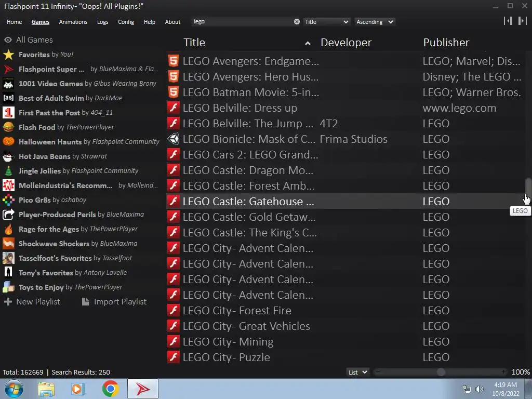The image size is (532, 399).
Task: Select LEGO City- Forest Fire row
Action: 345,311
